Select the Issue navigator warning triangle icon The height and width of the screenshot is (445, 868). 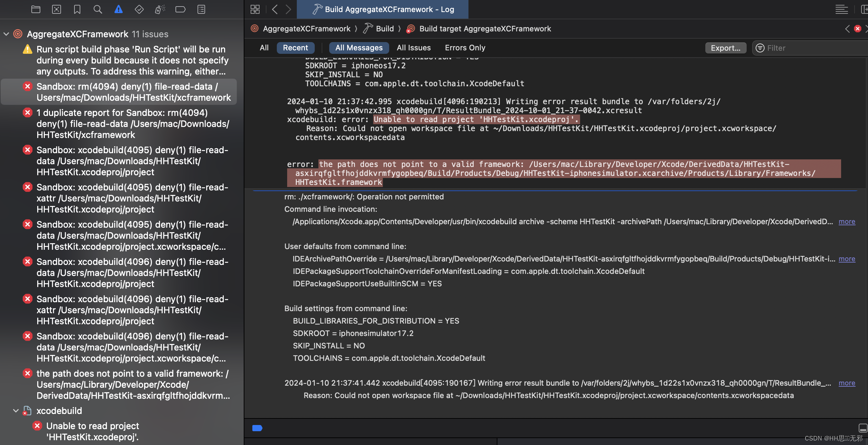[119, 9]
